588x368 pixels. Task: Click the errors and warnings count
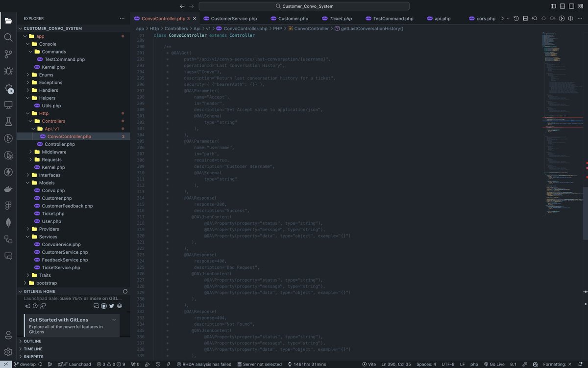click(x=111, y=364)
